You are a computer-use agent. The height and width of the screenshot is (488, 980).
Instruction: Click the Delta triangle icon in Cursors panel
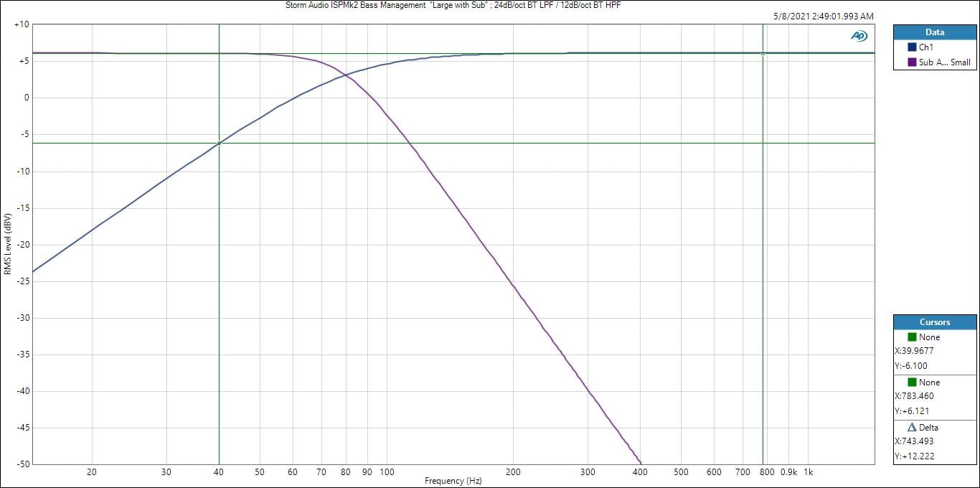tap(912, 428)
